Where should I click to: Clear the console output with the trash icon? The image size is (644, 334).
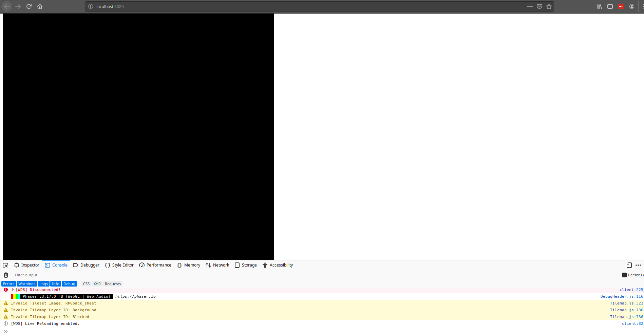pos(6,275)
